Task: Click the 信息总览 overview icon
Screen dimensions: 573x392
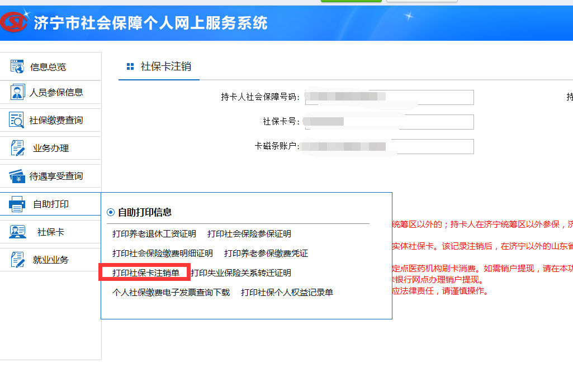Action: click(17, 66)
